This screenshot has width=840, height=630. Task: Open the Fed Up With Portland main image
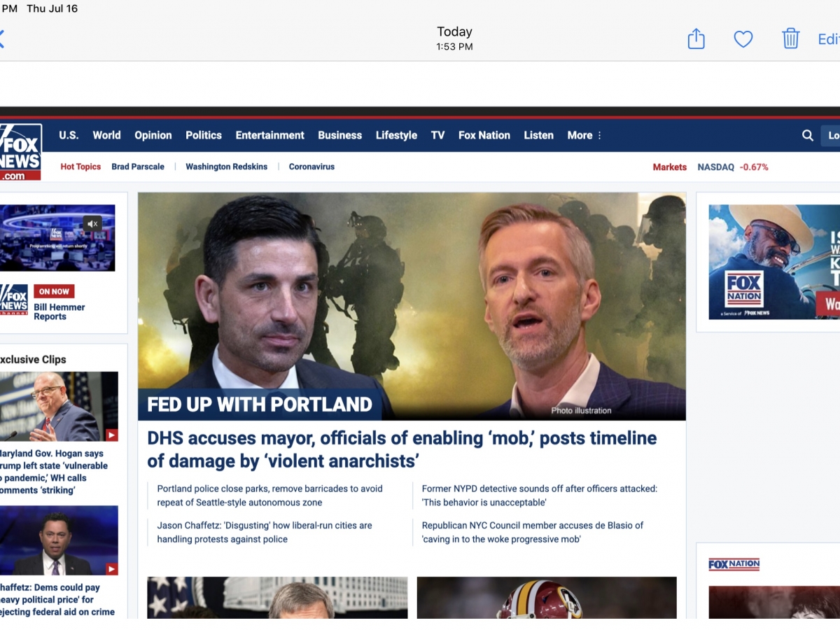412,307
